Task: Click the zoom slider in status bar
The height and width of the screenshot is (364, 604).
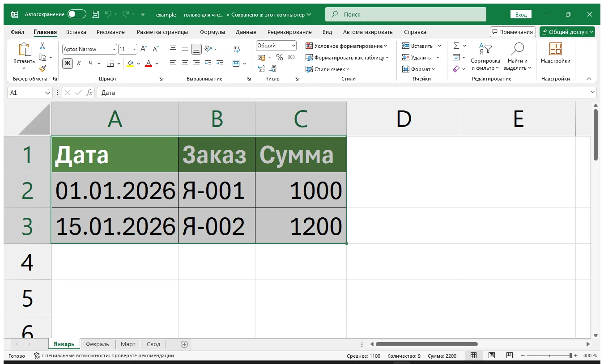Action: (x=549, y=356)
